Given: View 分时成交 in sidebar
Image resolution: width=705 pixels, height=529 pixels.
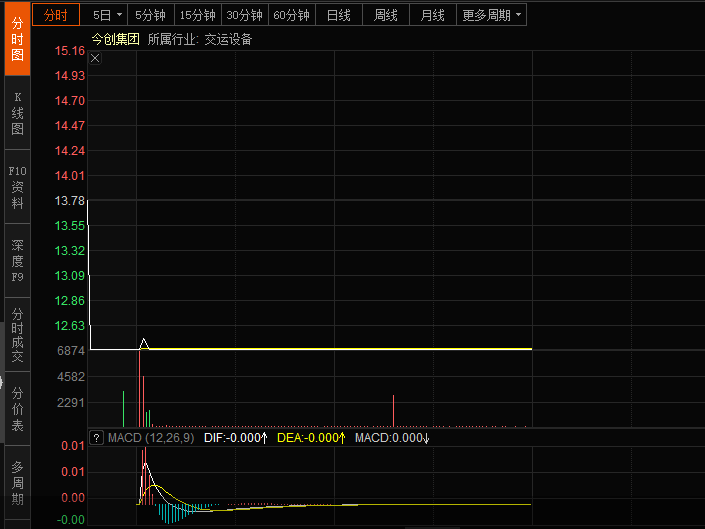Looking at the screenshot, I should [x=17, y=336].
